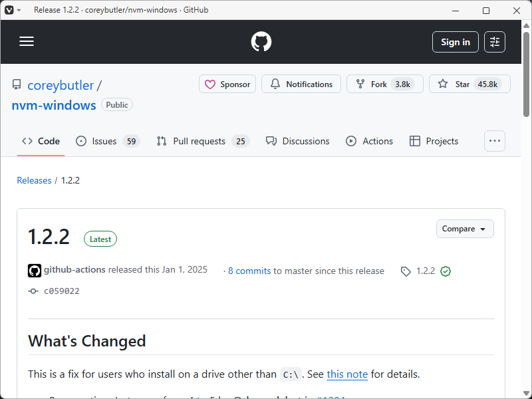Screen dimensions: 532x399
Task: Open the Compare dropdown
Action: click(465, 228)
